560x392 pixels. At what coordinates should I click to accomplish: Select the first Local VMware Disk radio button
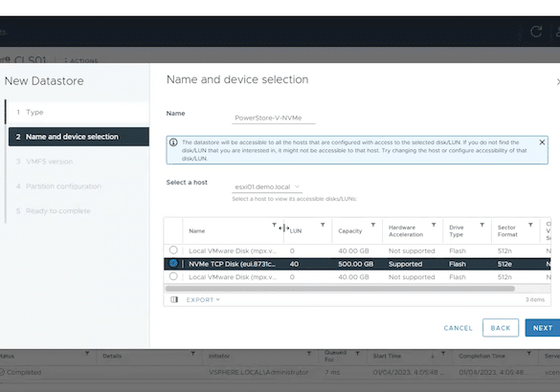point(173,250)
